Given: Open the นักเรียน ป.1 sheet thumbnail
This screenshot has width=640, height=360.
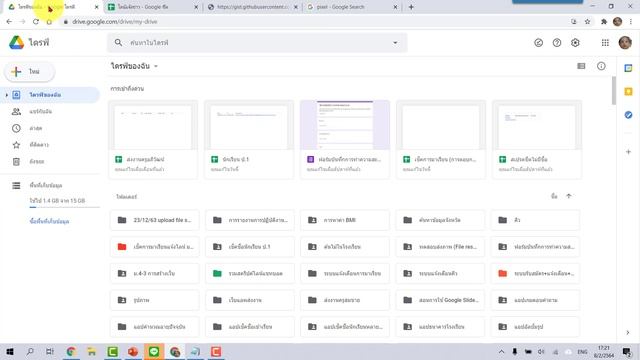Looking at the screenshot, I should click(249, 125).
